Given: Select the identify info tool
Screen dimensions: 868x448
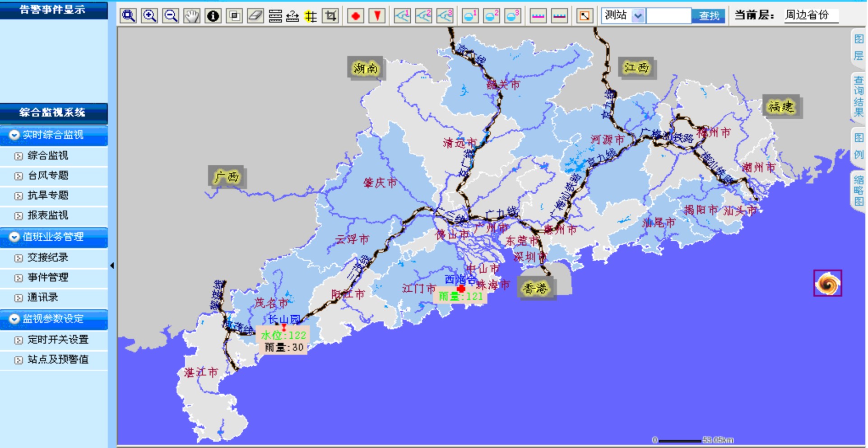Looking at the screenshot, I should point(213,16).
